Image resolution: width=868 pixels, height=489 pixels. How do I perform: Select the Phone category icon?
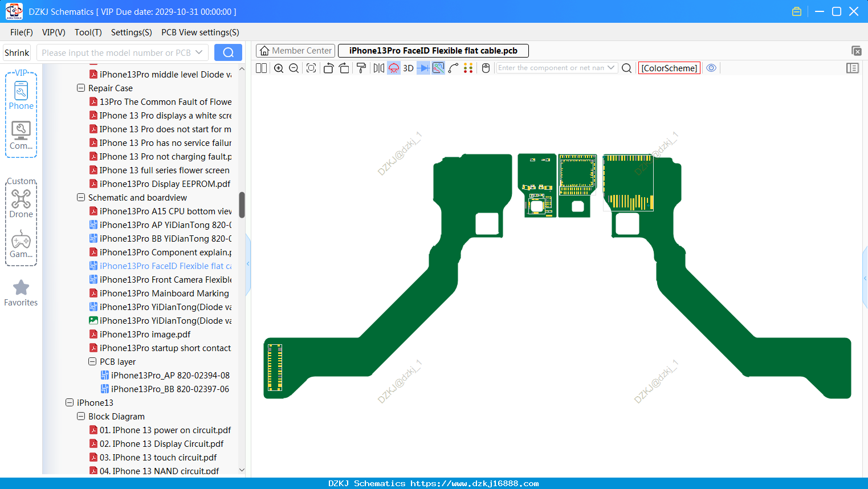click(x=21, y=96)
